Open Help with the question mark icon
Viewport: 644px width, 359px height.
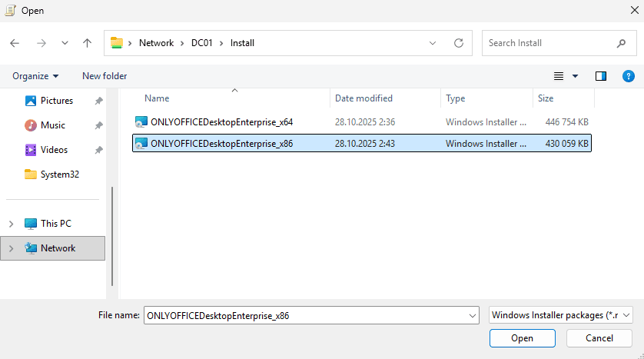629,76
